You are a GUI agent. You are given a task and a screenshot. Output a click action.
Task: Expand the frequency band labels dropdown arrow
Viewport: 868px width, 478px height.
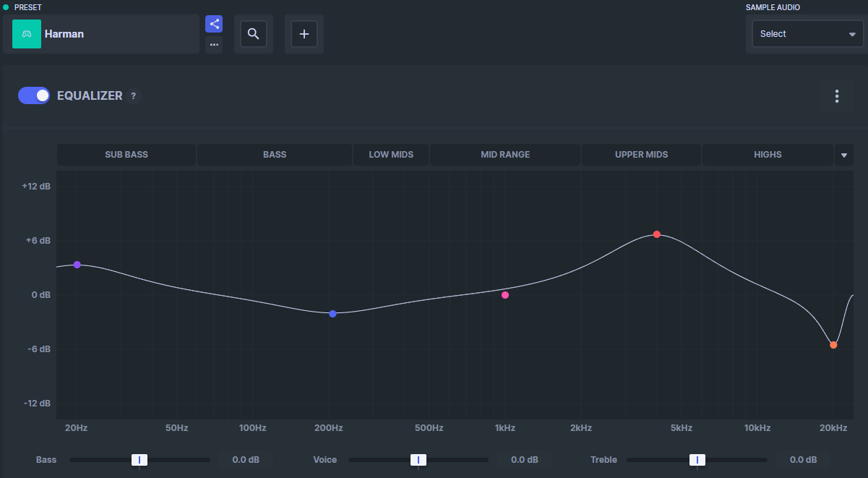pos(844,155)
